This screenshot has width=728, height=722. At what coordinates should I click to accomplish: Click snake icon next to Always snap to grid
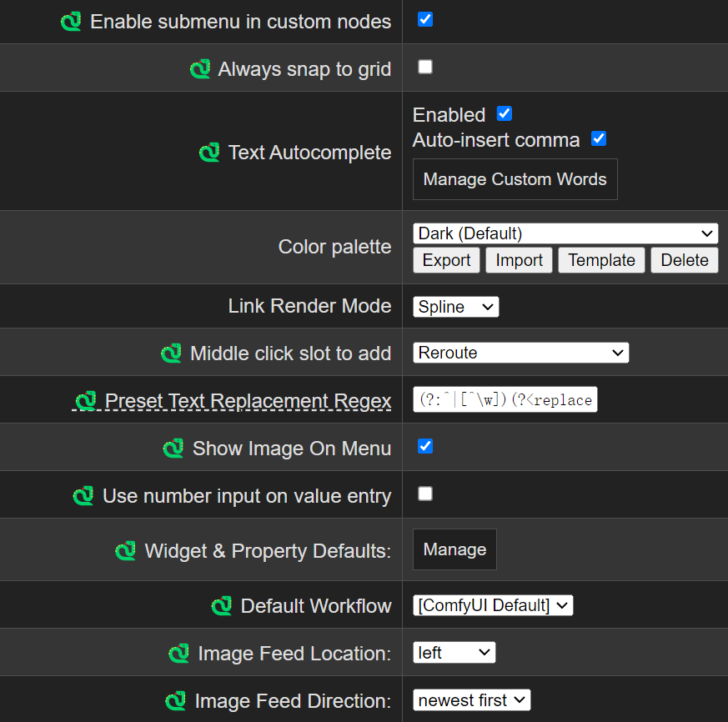200,69
